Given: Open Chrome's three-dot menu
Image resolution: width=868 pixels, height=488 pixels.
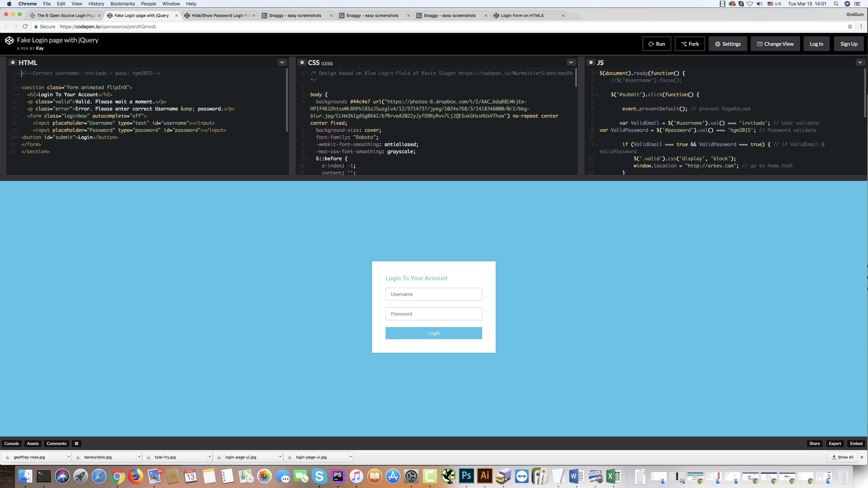Looking at the screenshot, I should coord(861,27).
